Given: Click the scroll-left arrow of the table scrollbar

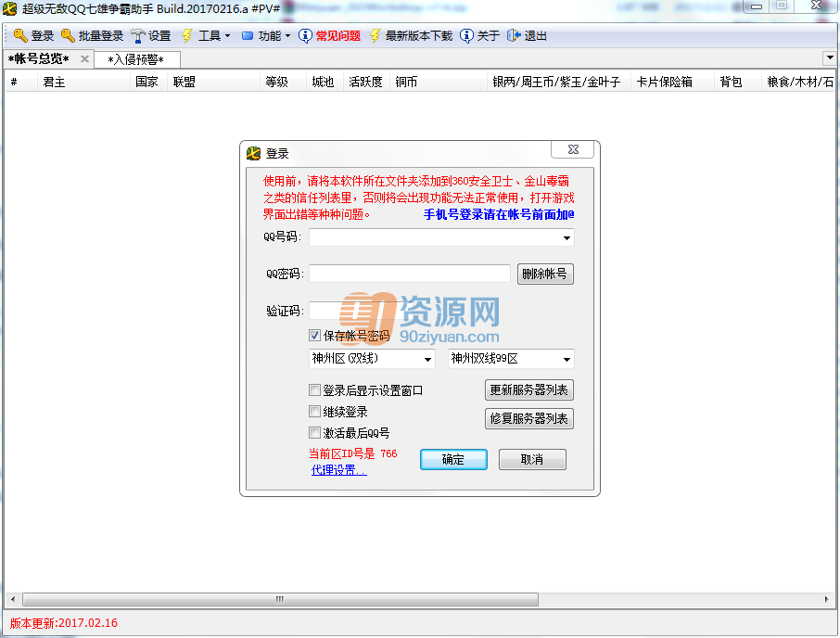Looking at the screenshot, I should 13,599.
